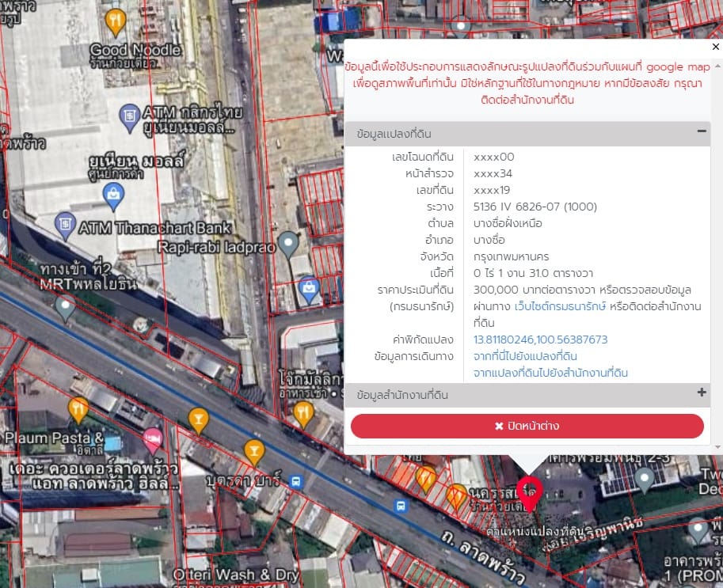Click the Rapi-rabi ladprao location pin

point(288,245)
